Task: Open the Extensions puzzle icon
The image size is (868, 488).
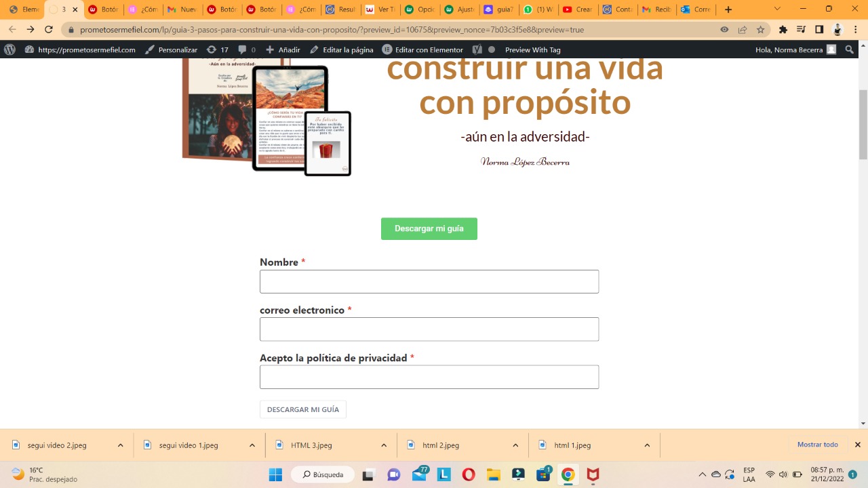Action: pyautogui.click(x=783, y=30)
